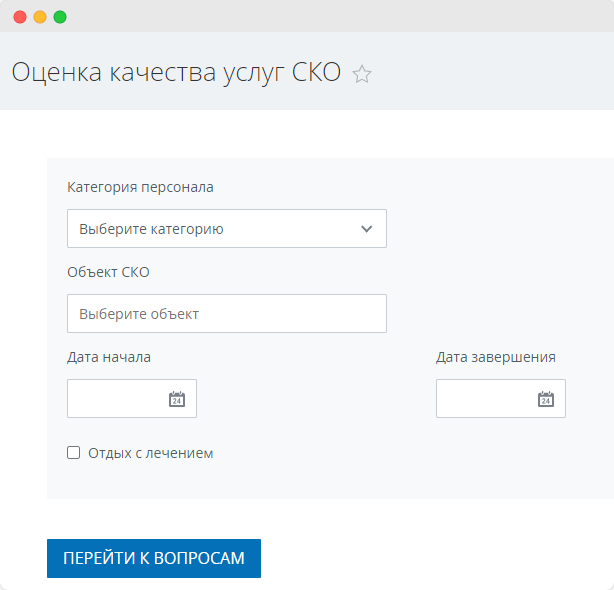Click the Отдых с лечением label text

(150, 453)
